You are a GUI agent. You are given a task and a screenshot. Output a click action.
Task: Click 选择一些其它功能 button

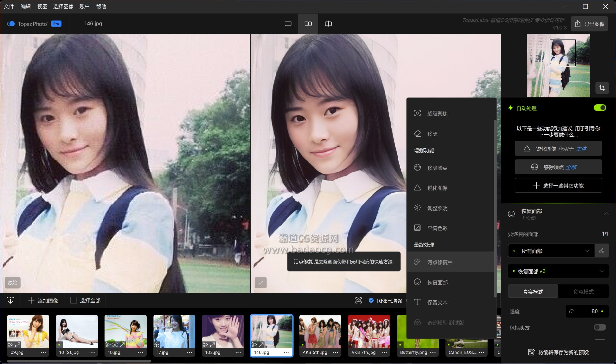pos(558,186)
